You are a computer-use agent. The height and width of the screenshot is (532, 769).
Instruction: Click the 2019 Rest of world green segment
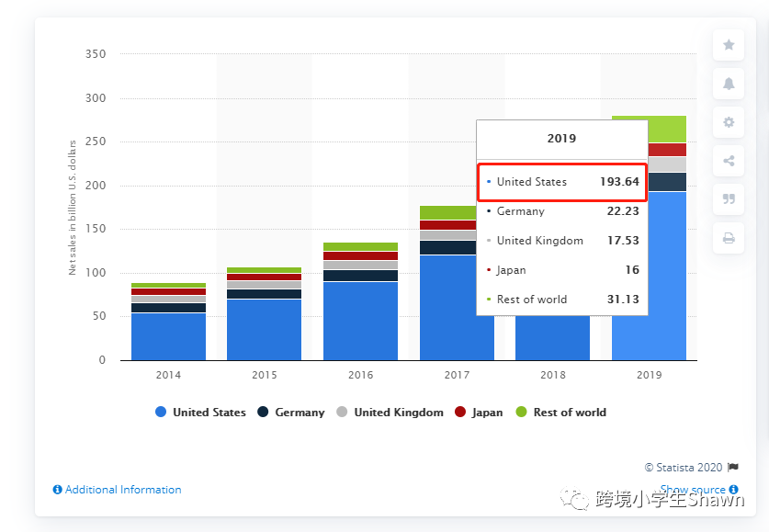pyautogui.click(x=649, y=130)
